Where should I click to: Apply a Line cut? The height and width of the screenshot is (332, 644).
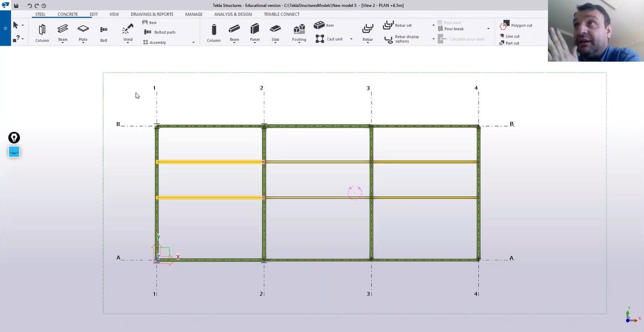509,36
